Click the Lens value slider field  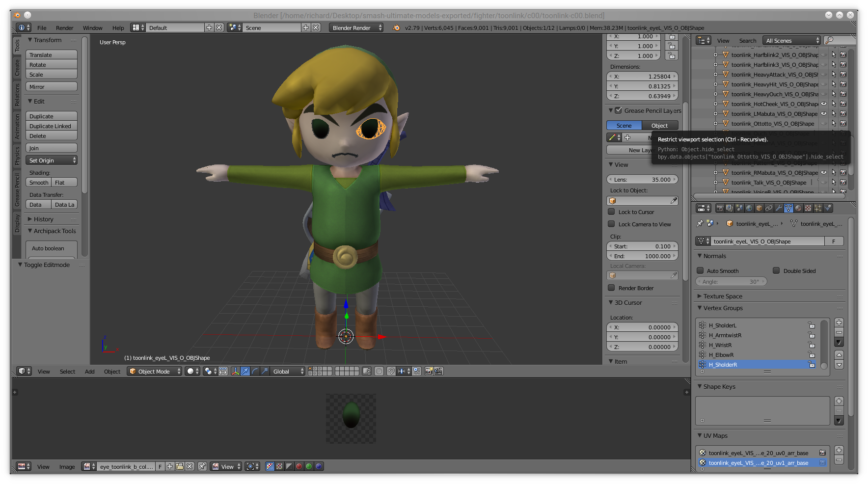(643, 179)
